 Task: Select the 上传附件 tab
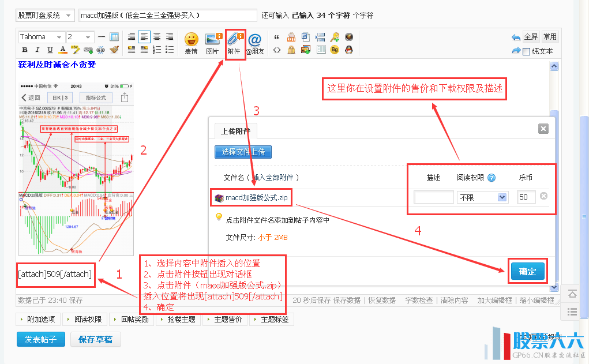coord(236,131)
